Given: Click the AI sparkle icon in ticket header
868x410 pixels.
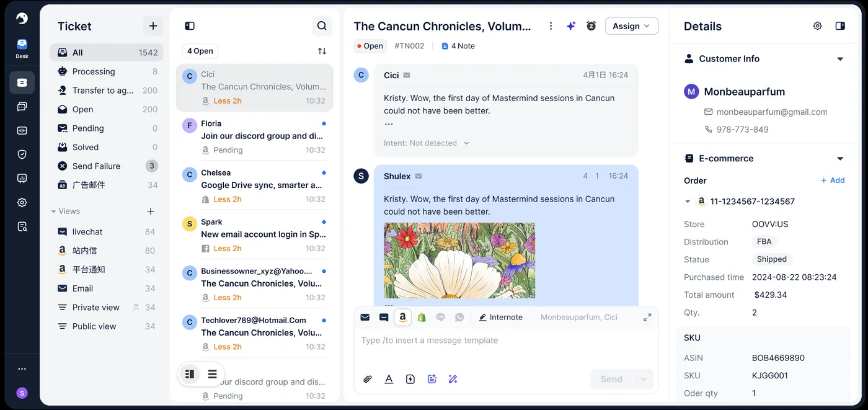Looking at the screenshot, I should 571,26.
